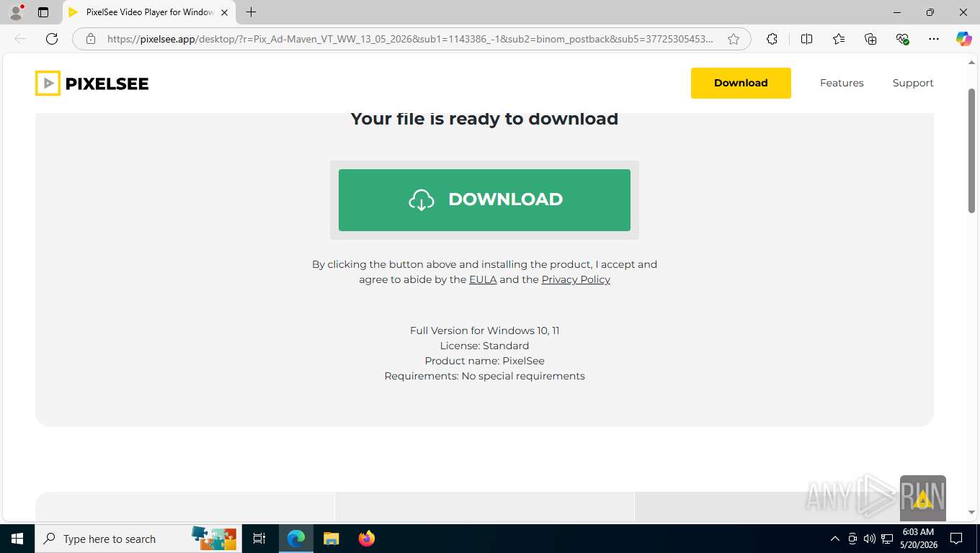Screen dimensions: 980x553
Task: Open volume control in tray
Action: pyautogui.click(x=869, y=539)
